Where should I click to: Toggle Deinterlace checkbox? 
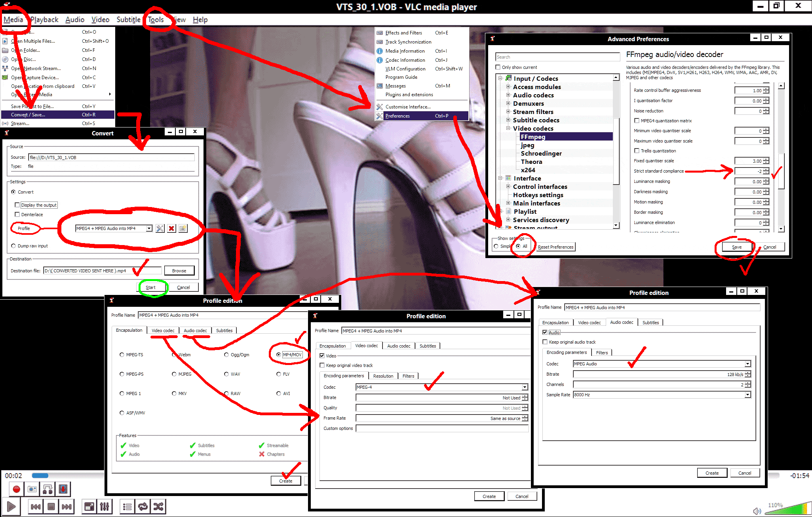coord(17,215)
